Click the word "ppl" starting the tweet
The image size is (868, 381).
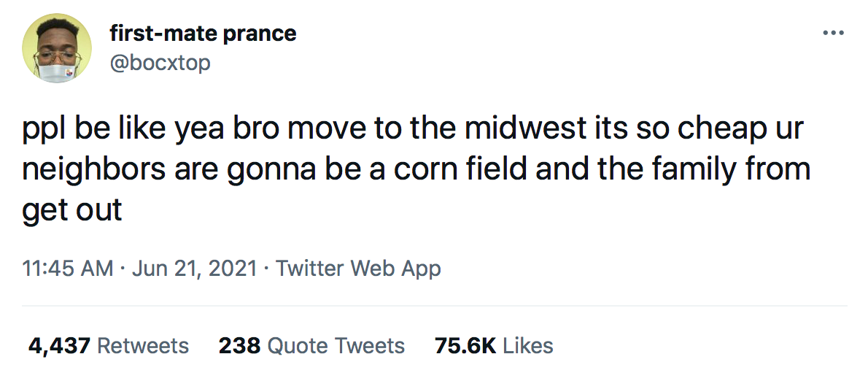point(42,131)
